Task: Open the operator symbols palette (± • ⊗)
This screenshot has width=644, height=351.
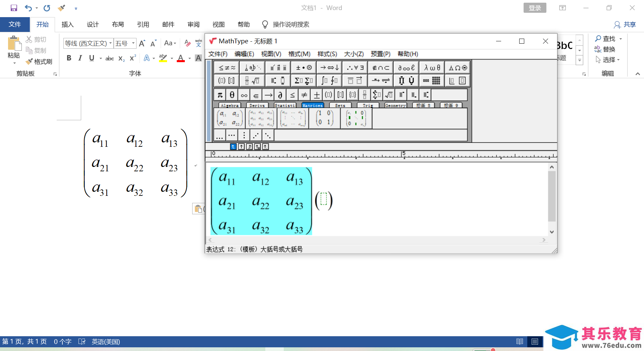Action: click(304, 68)
